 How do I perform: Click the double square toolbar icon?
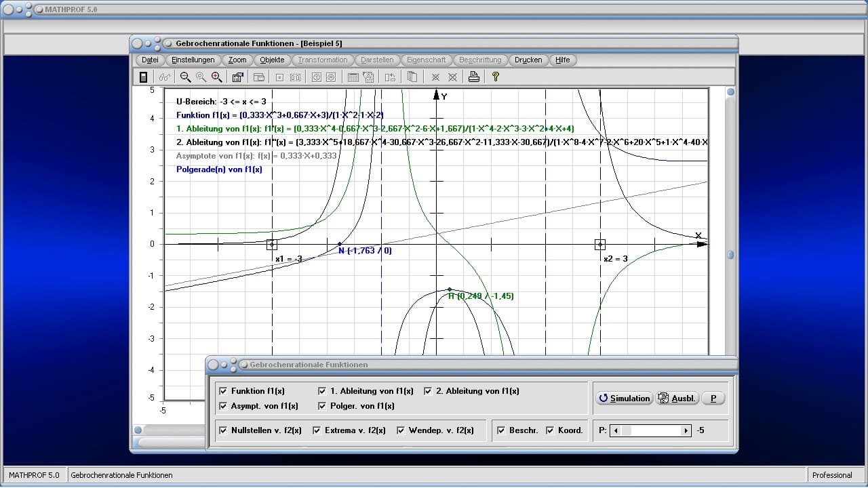coord(295,77)
